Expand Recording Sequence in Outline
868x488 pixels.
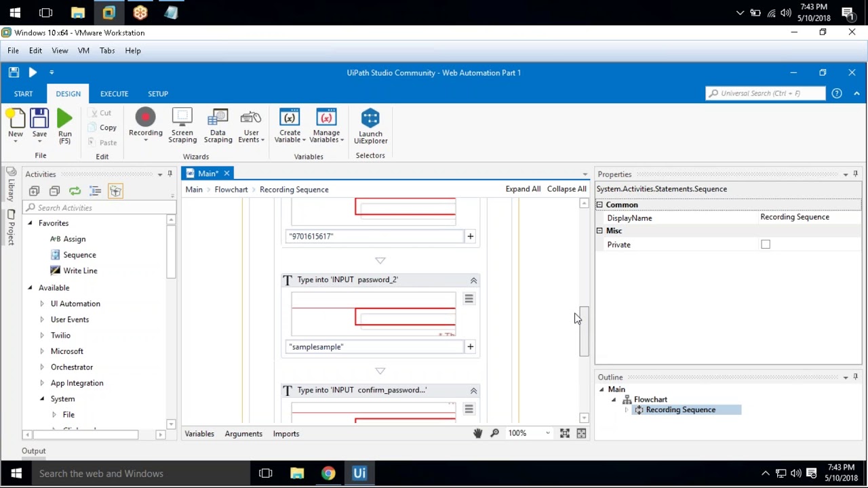626,410
